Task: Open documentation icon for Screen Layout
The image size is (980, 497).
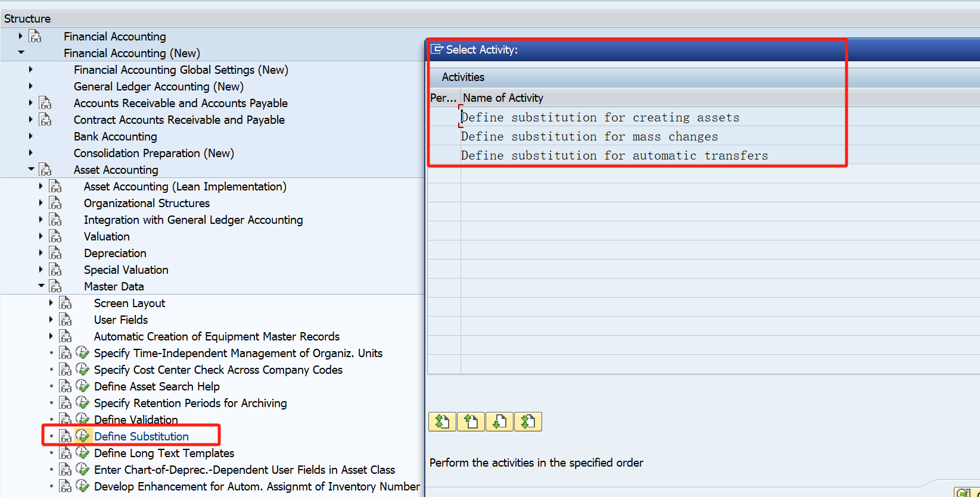Action: tap(66, 303)
